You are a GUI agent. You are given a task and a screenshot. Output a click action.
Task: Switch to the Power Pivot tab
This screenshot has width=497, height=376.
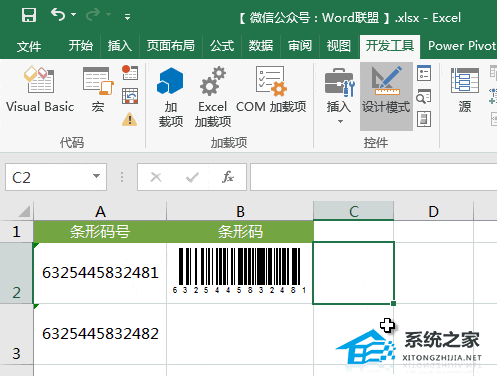coord(462,46)
